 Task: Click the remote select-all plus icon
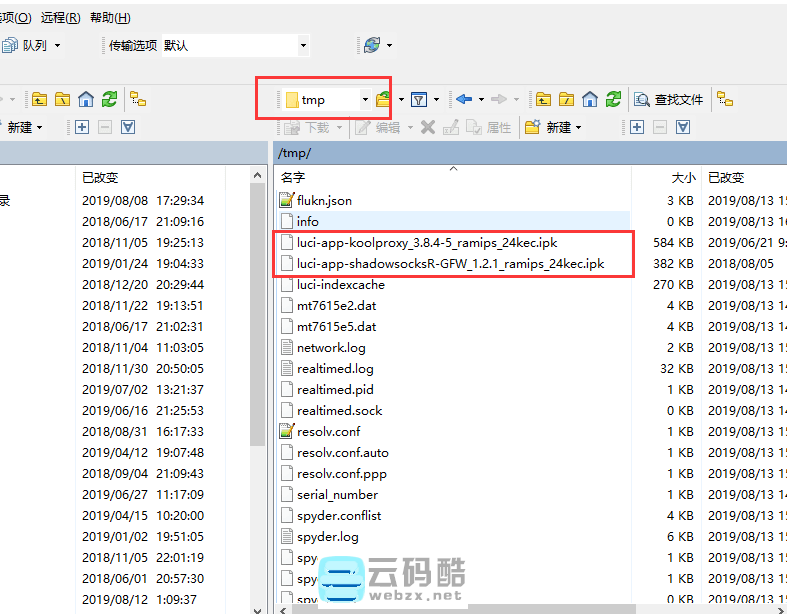(636, 127)
